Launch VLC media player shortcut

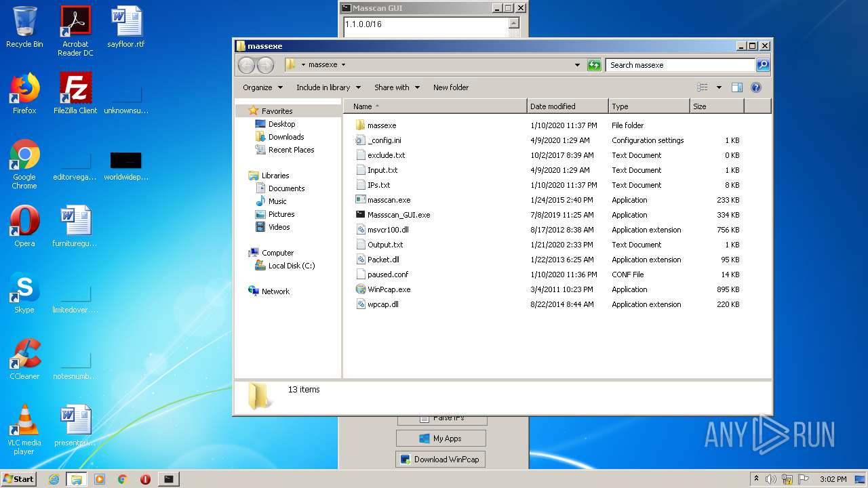click(24, 429)
